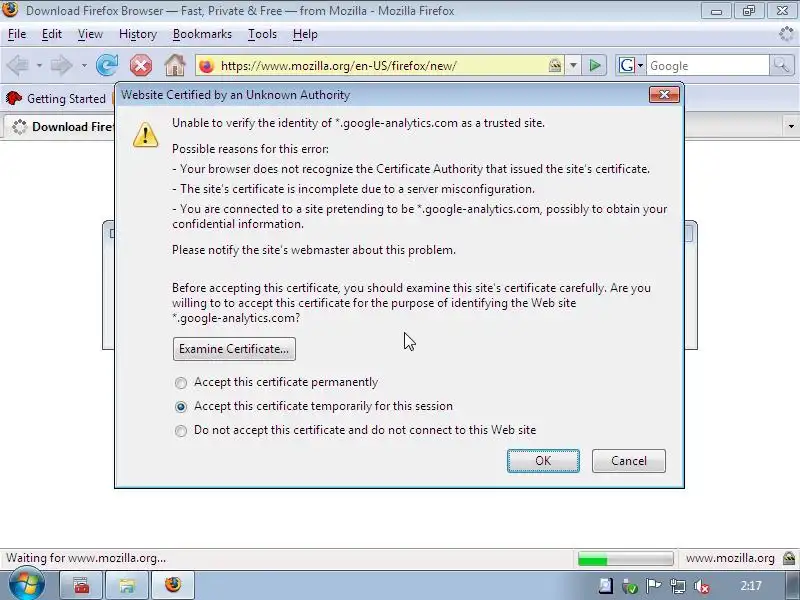This screenshot has height=600, width=800.
Task: Open the Bookmarks menu
Action: [202, 34]
